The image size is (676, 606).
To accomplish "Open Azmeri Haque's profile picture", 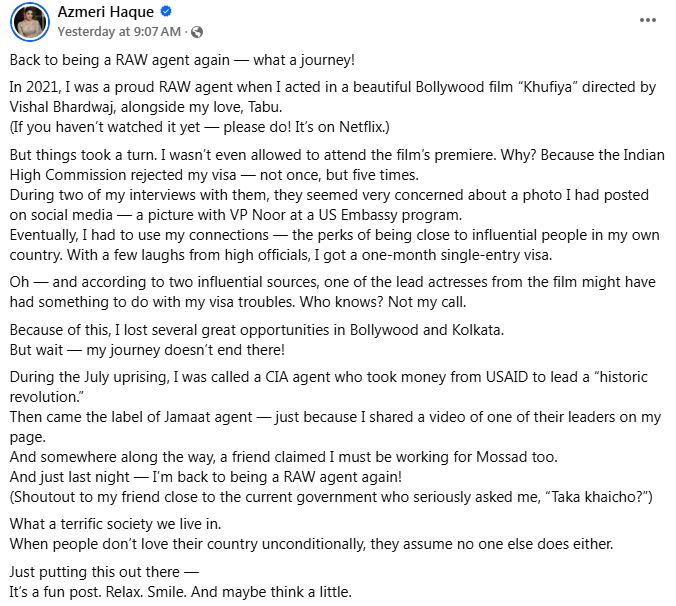I will [x=30, y=22].
